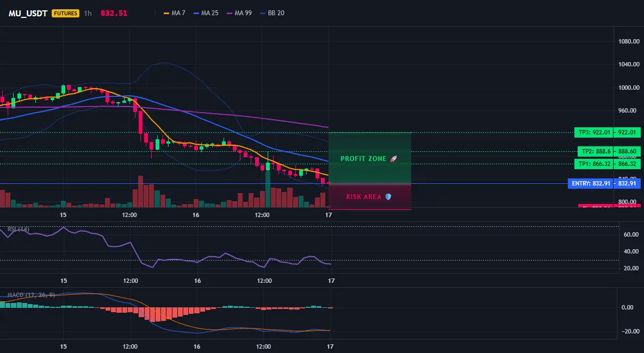644x353 pixels.
Task: Click the FUTURES badge
Action: click(x=65, y=13)
